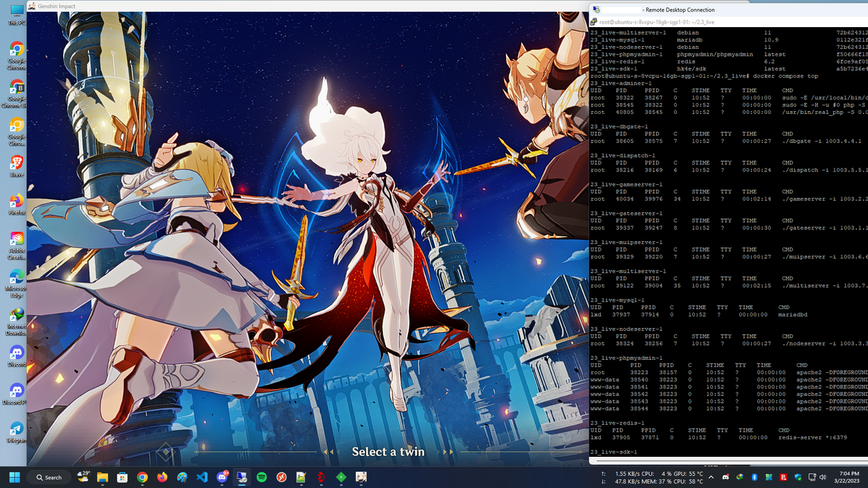This screenshot has width=868, height=488.
Task: Open Windows Security tray icon
Action: (x=798, y=477)
